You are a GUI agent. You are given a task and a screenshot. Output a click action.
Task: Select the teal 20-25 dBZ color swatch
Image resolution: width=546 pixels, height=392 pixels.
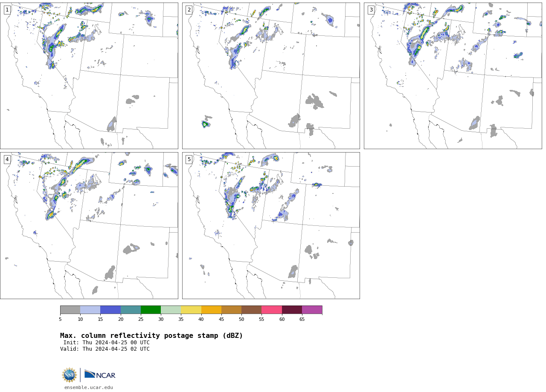[131, 310]
